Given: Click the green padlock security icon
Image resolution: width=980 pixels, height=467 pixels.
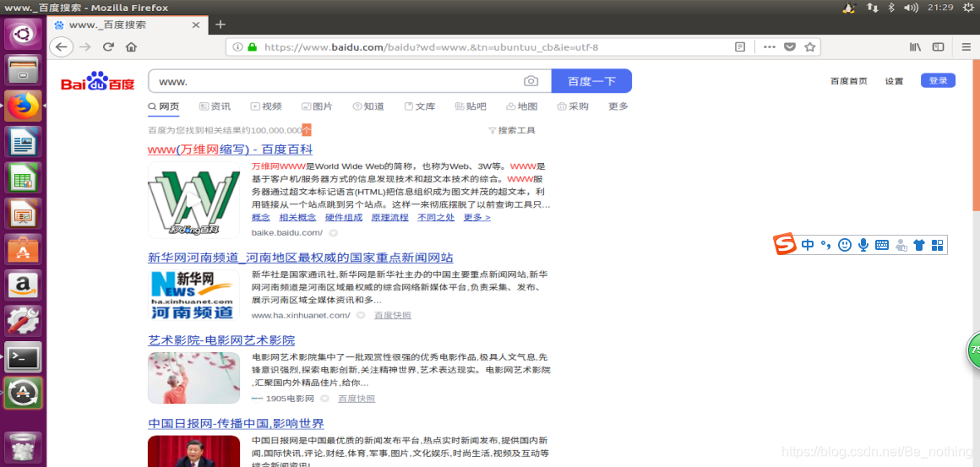Looking at the screenshot, I should 252,46.
